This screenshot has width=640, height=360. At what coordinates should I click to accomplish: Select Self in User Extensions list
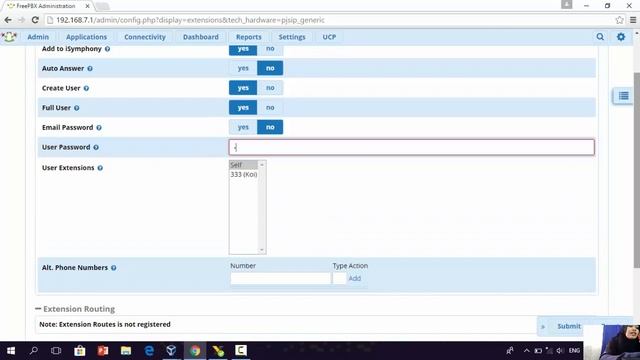click(243, 165)
